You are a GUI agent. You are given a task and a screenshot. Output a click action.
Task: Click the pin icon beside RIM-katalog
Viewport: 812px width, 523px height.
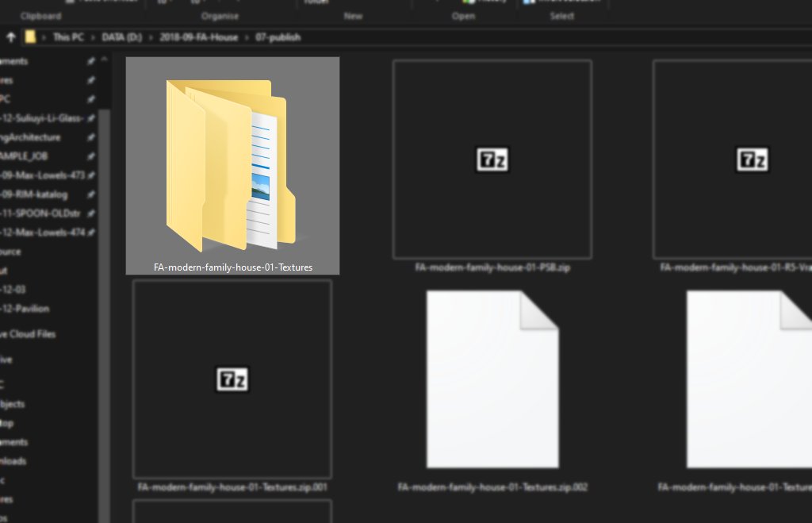(91, 194)
